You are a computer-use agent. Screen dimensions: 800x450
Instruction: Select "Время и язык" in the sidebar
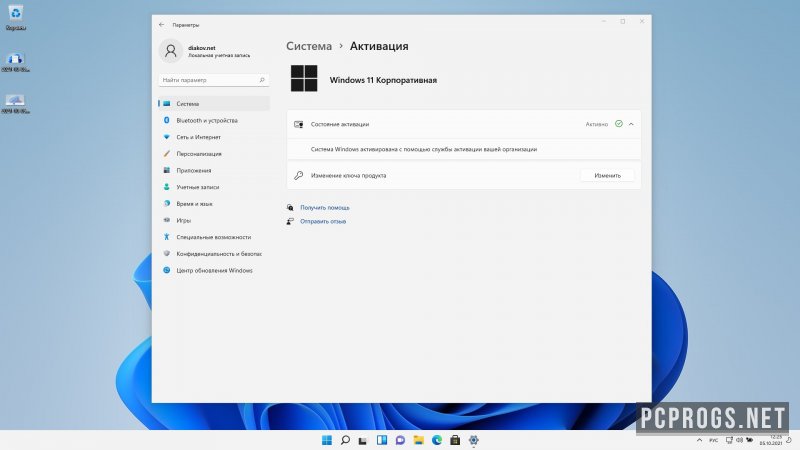(x=214, y=204)
